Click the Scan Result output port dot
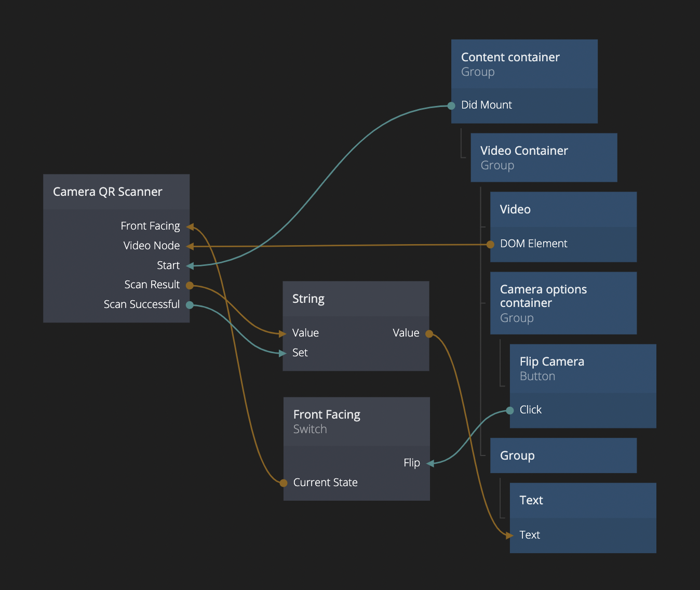Image resolution: width=700 pixels, height=590 pixels. pos(190,285)
